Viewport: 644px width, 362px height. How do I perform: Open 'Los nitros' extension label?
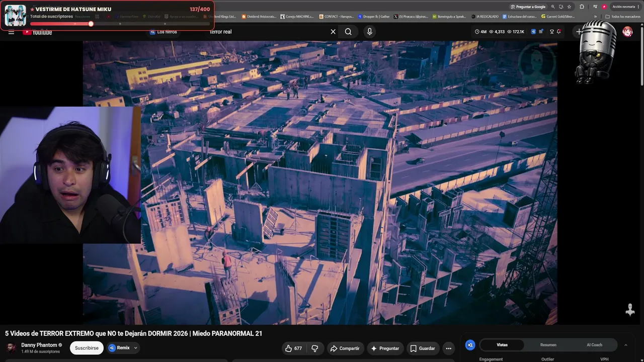[x=164, y=32]
